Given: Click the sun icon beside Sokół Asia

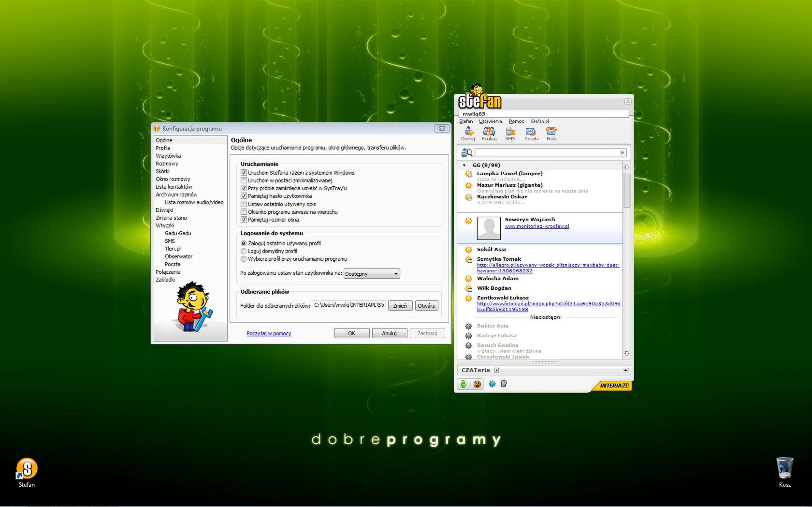Looking at the screenshot, I should (468, 250).
